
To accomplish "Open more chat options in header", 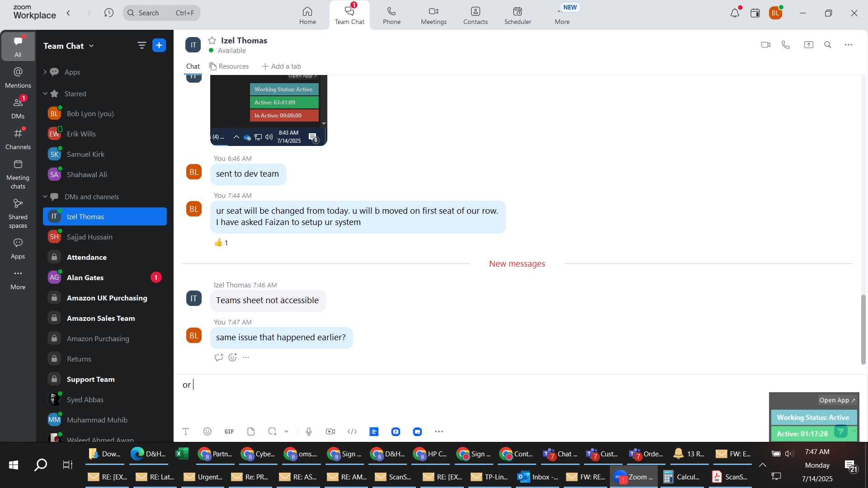I will (849, 45).
